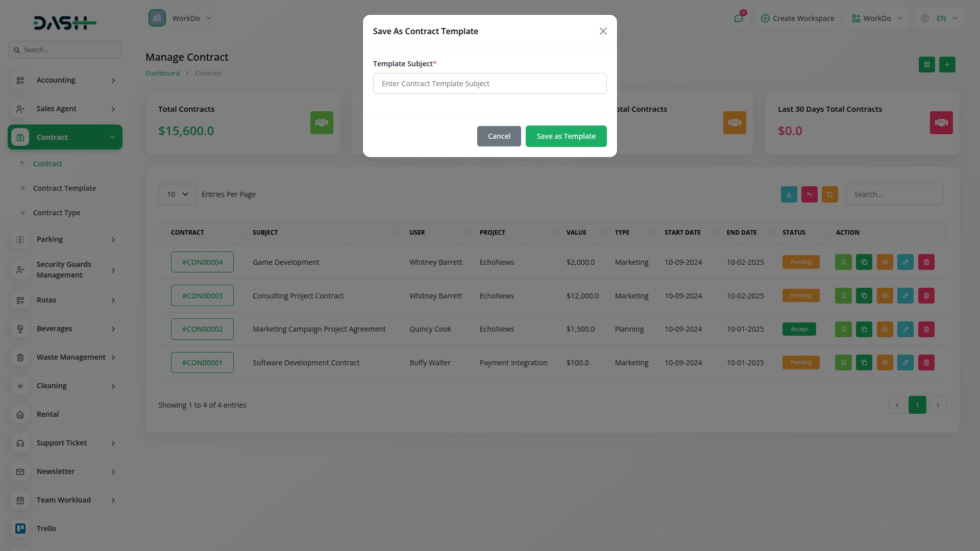Click the Pending status badge for #CON00004
The height and width of the screenshot is (551, 980).
(x=801, y=262)
